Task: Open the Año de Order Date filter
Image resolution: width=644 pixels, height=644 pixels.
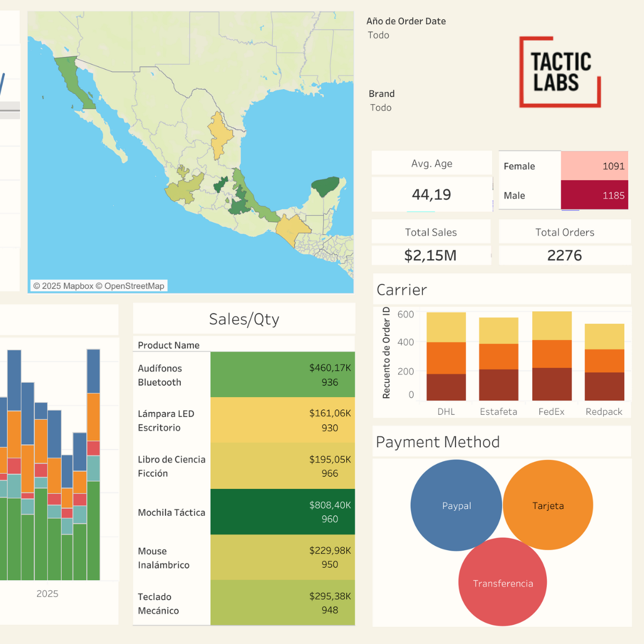Action: click(378, 35)
